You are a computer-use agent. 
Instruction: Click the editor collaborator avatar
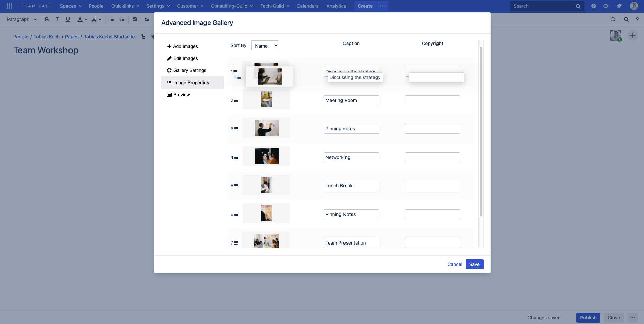[x=616, y=35]
